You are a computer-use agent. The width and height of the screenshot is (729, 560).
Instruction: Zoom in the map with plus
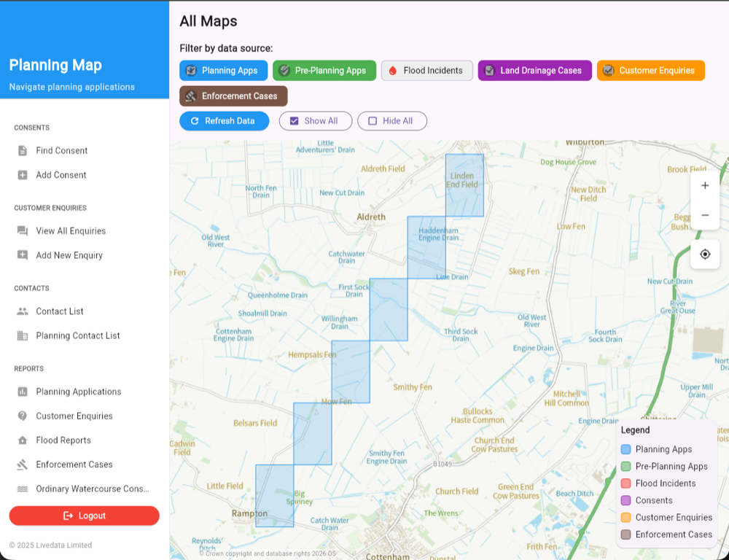pos(705,186)
